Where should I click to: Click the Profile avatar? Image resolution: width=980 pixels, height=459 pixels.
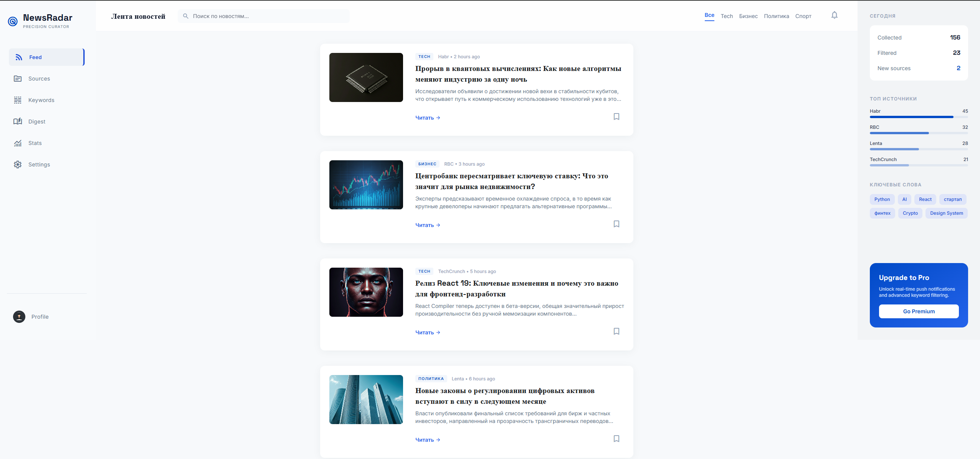19,317
